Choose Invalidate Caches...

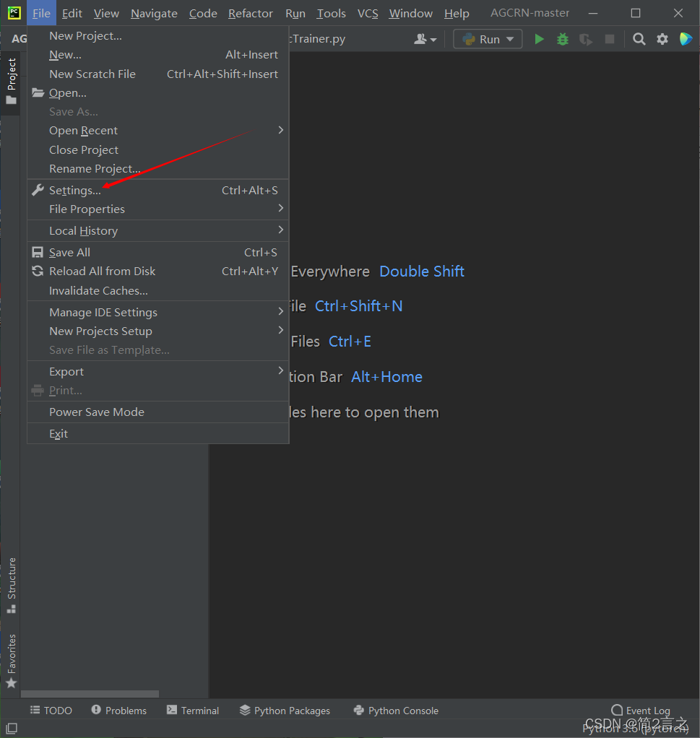coord(157,290)
